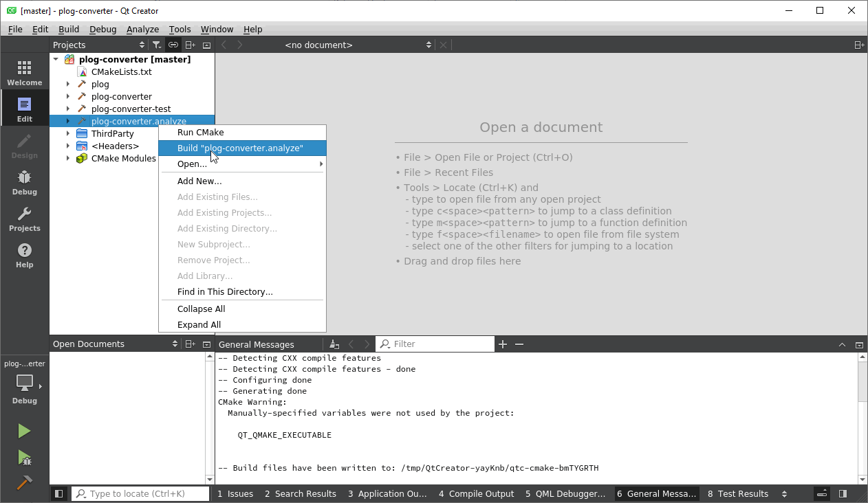Open the Projects mode wrench icon
This screenshot has width=868, height=503.
point(25,219)
